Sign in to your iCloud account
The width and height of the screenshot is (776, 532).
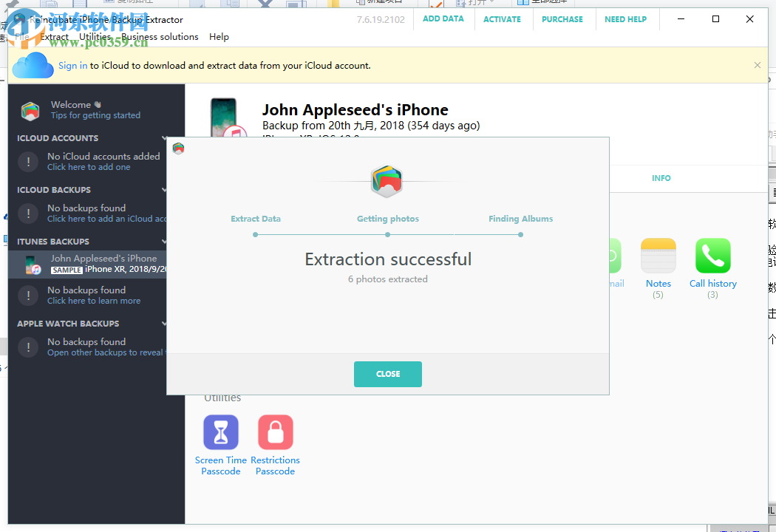(72, 65)
